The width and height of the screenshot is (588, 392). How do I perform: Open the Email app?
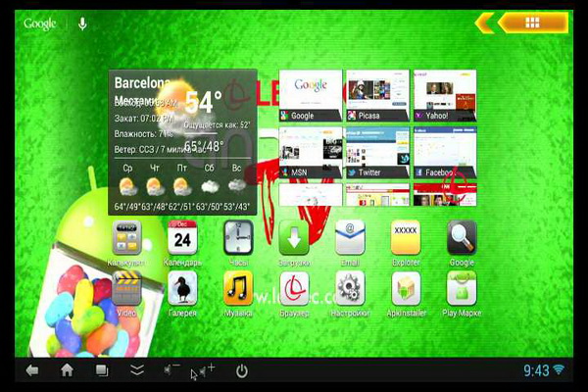[350, 238]
